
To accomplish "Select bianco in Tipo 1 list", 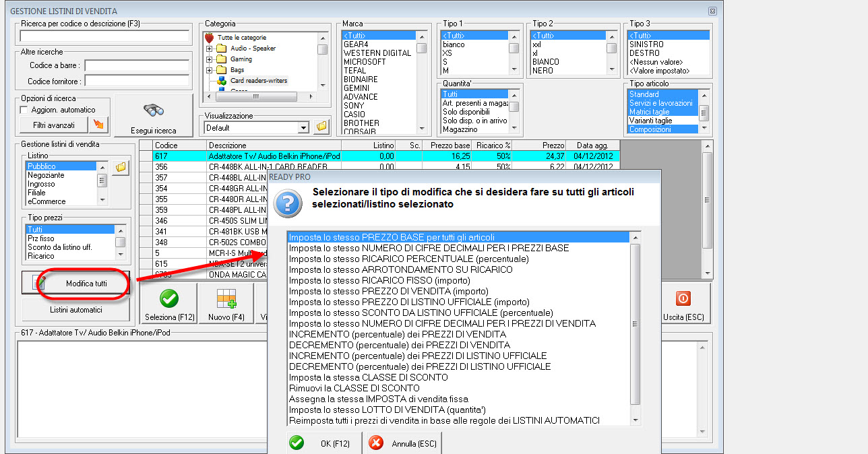I will click(x=474, y=44).
